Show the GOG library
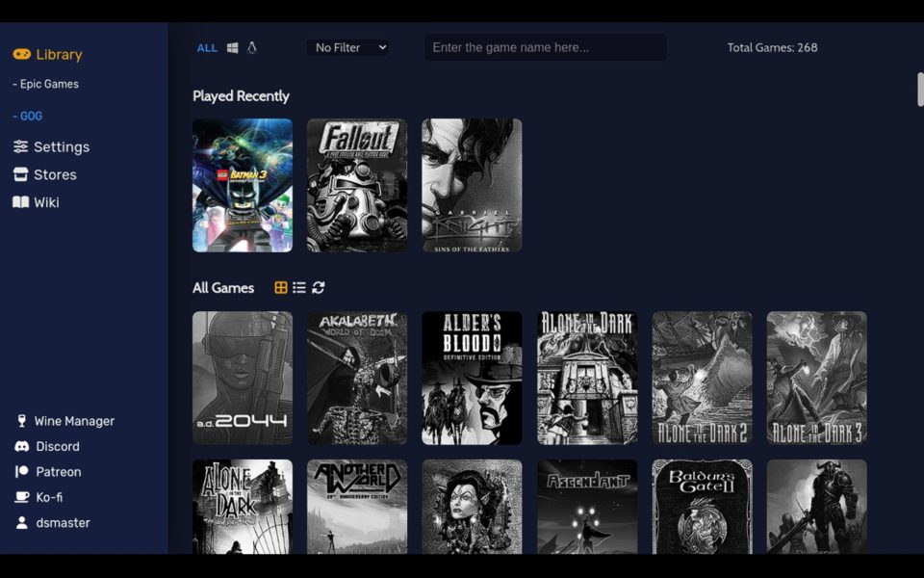Image resolution: width=924 pixels, height=578 pixels. coord(28,117)
